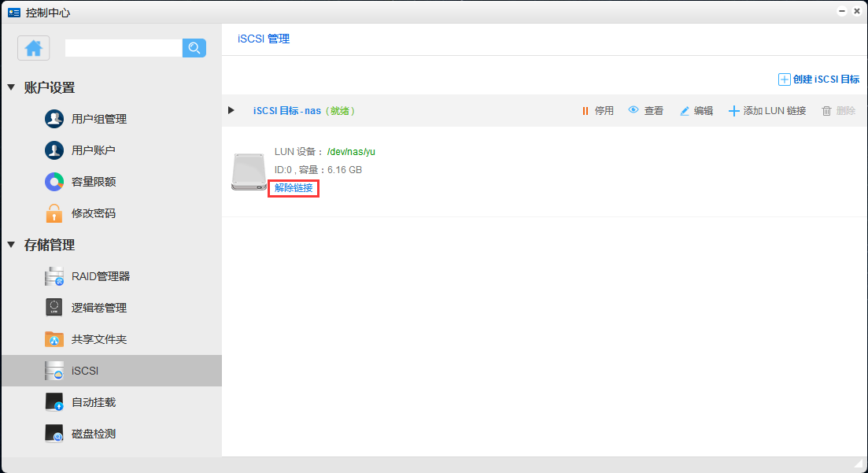Viewport: 868px width, 473px height.
Task: Click the 修改密码 lock icon
Action: click(54, 213)
